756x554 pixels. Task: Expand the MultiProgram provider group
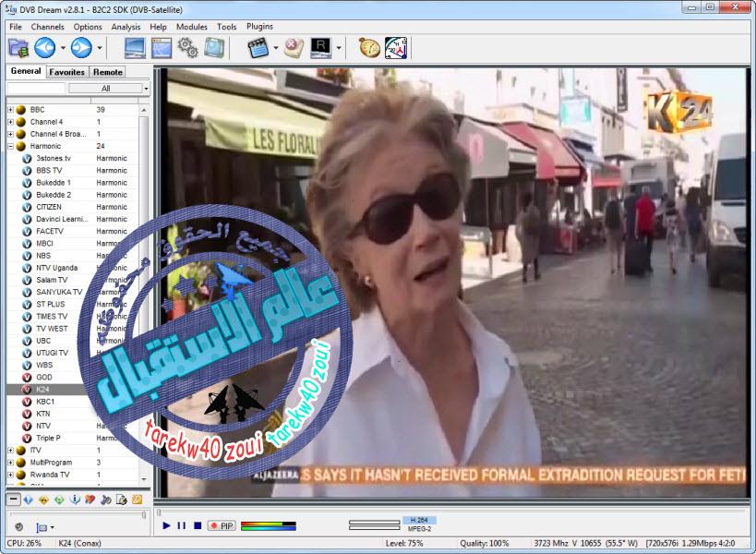coord(10,463)
